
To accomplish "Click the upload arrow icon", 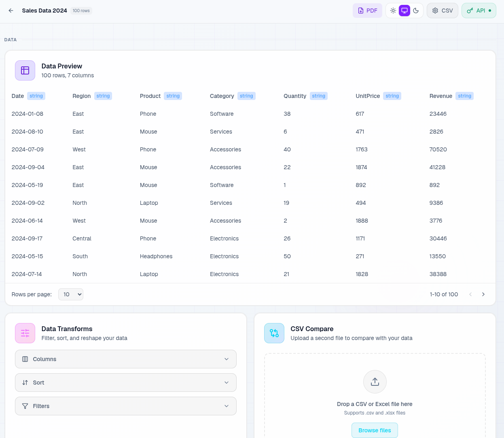I will coord(375,382).
